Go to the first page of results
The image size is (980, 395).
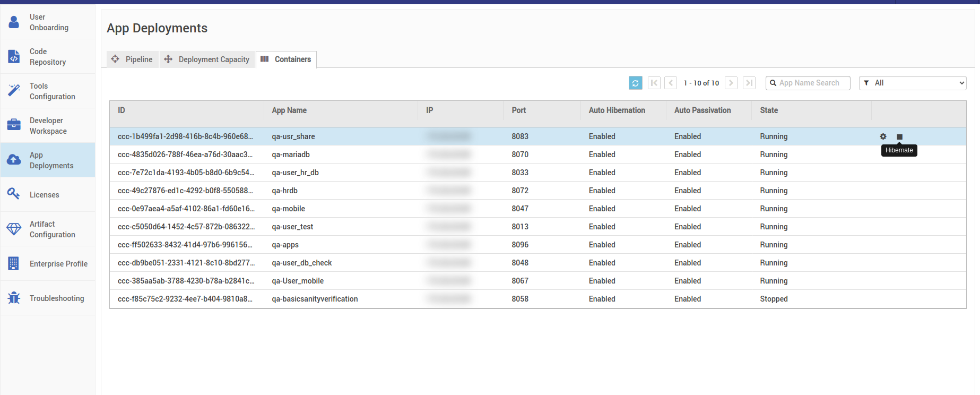pyautogui.click(x=654, y=83)
